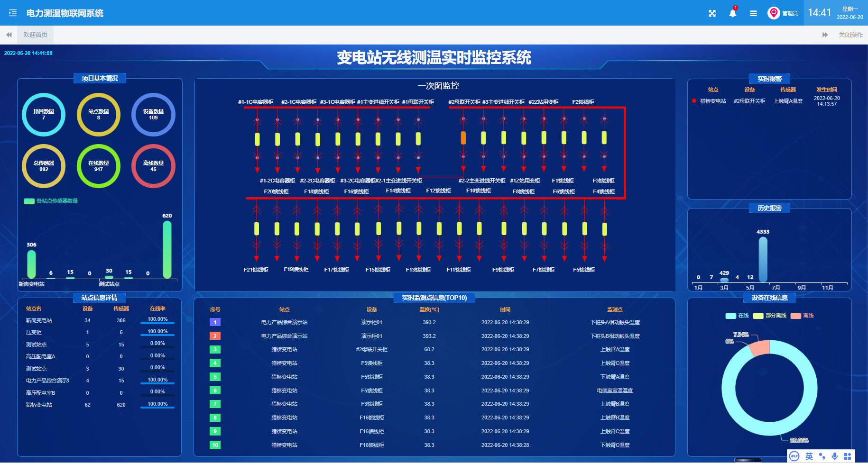
Task: Toggle the iFLY punctuation mode icon
Action: (822, 456)
